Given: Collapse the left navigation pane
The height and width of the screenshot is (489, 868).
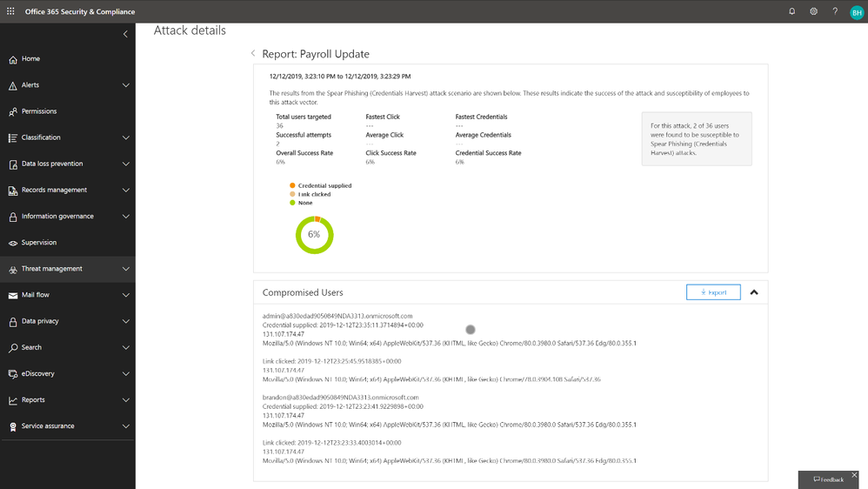Looking at the screenshot, I should tap(125, 34).
